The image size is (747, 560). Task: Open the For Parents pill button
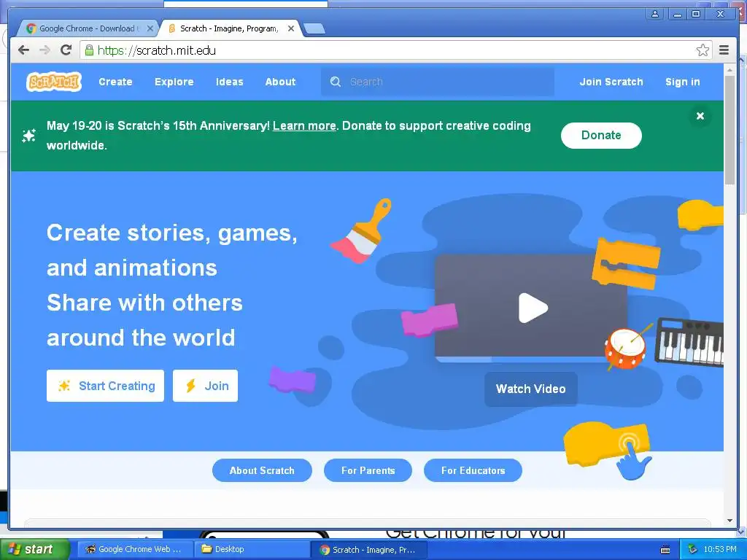click(368, 470)
